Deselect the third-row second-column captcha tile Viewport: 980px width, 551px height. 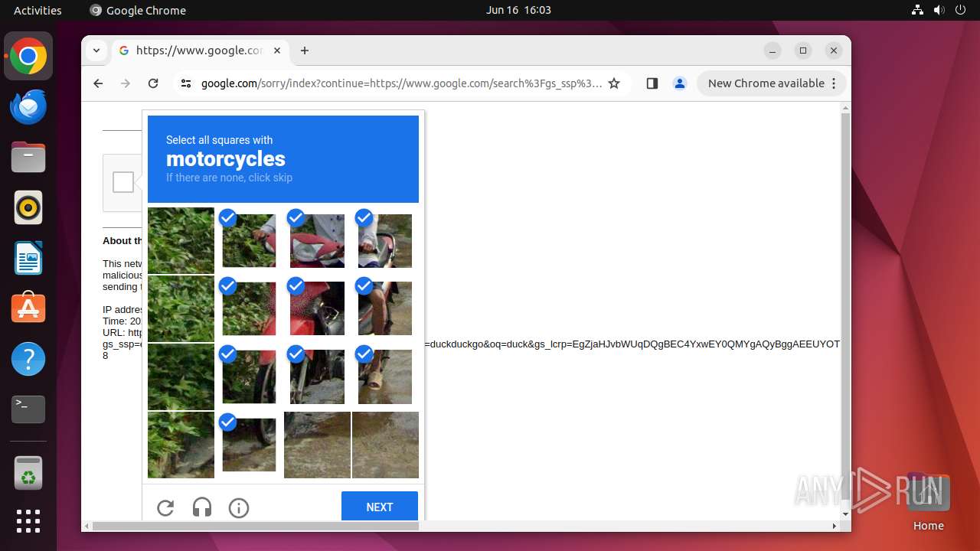click(249, 377)
